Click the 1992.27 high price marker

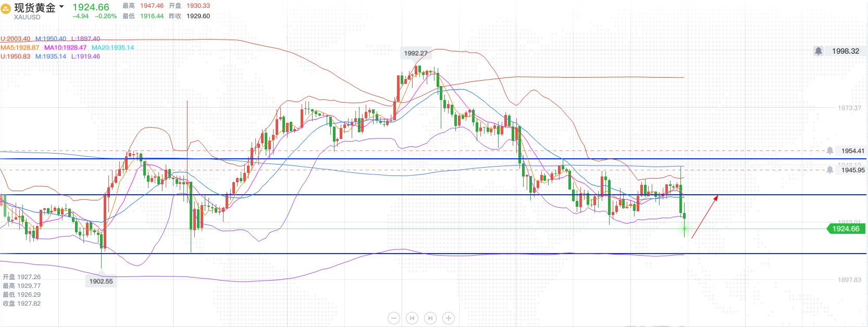pos(416,53)
